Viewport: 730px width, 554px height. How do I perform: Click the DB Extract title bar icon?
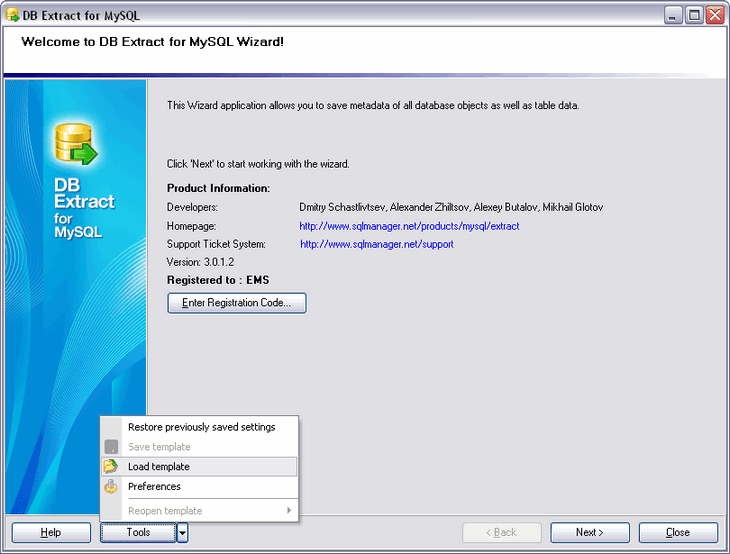click(12, 15)
